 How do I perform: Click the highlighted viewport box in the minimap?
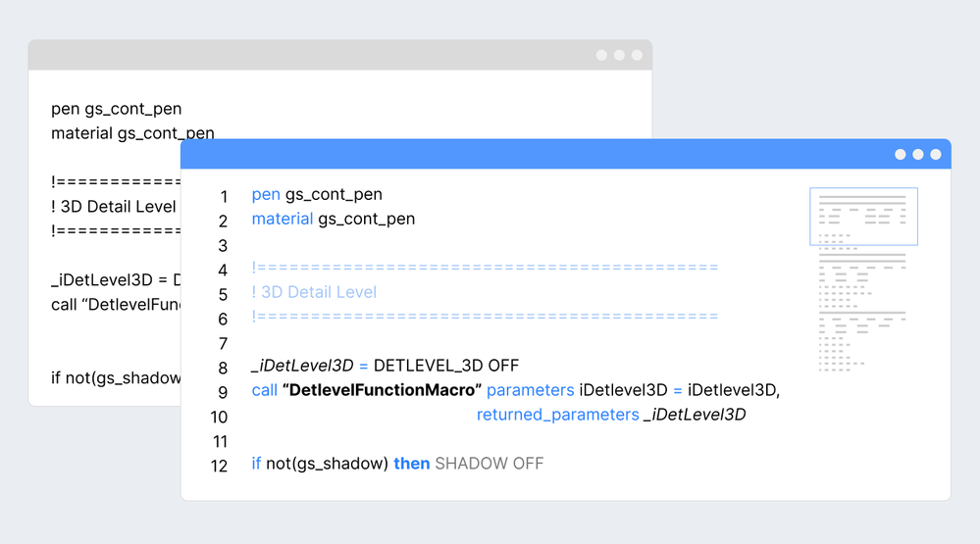click(863, 216)
